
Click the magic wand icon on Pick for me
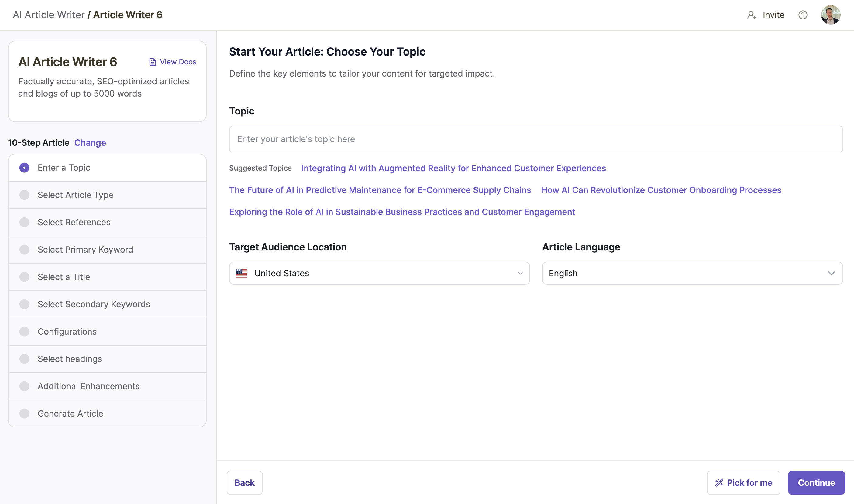coord(719,483)
